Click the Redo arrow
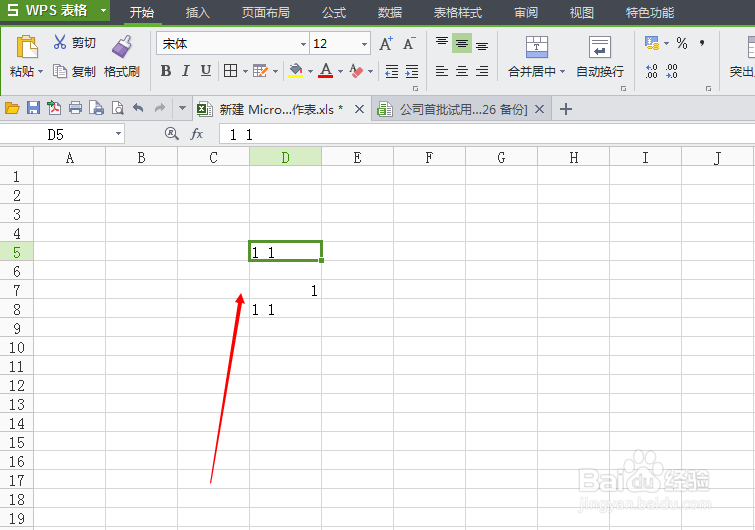The height and width of the screenshot is (530, 755). tap(159, 108)
